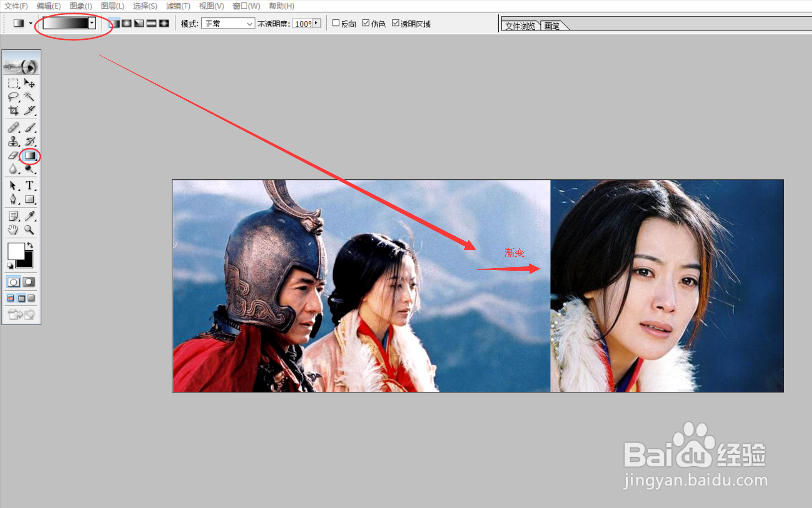Image resolution: width=812 pixels, height=508 pixels.
Task: Switch to the 画笔 tab
Action: pos(552,26)
